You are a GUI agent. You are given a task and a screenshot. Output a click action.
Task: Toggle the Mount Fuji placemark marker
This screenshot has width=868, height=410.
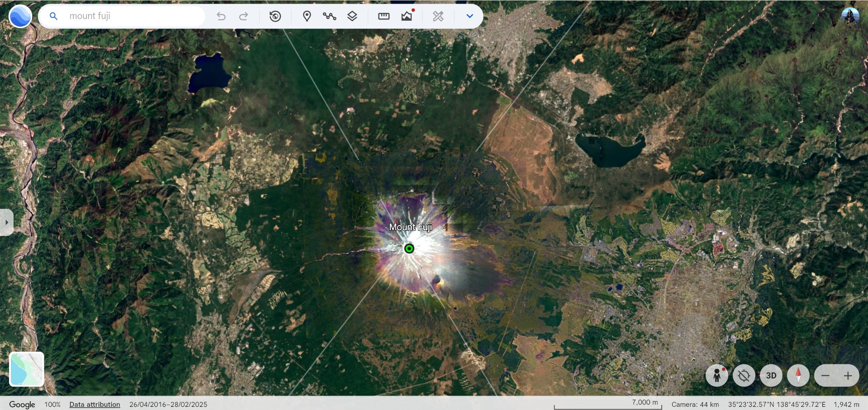408,248
